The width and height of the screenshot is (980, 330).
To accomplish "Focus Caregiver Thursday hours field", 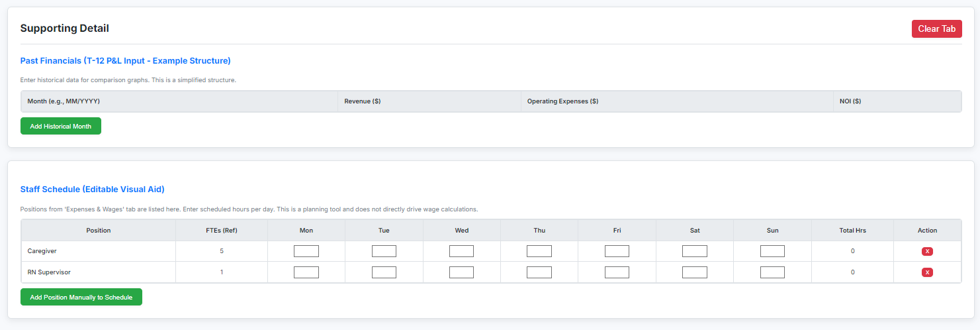I will coord(539,251).
